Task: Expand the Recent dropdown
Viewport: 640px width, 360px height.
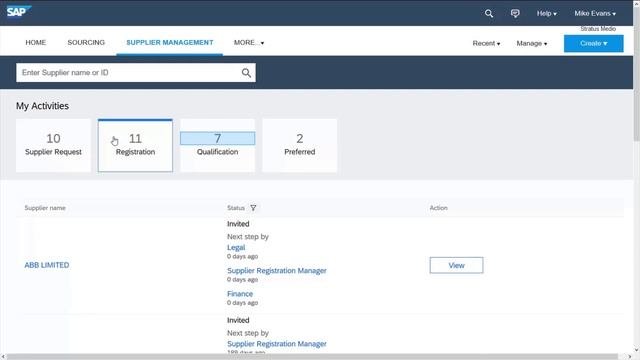Action: click(x=486, y=43)
